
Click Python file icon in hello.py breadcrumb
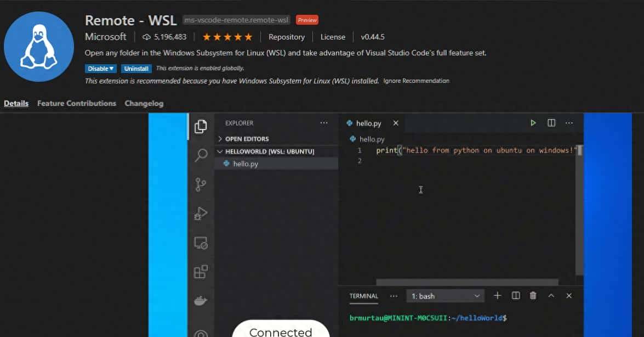(352, 139)
